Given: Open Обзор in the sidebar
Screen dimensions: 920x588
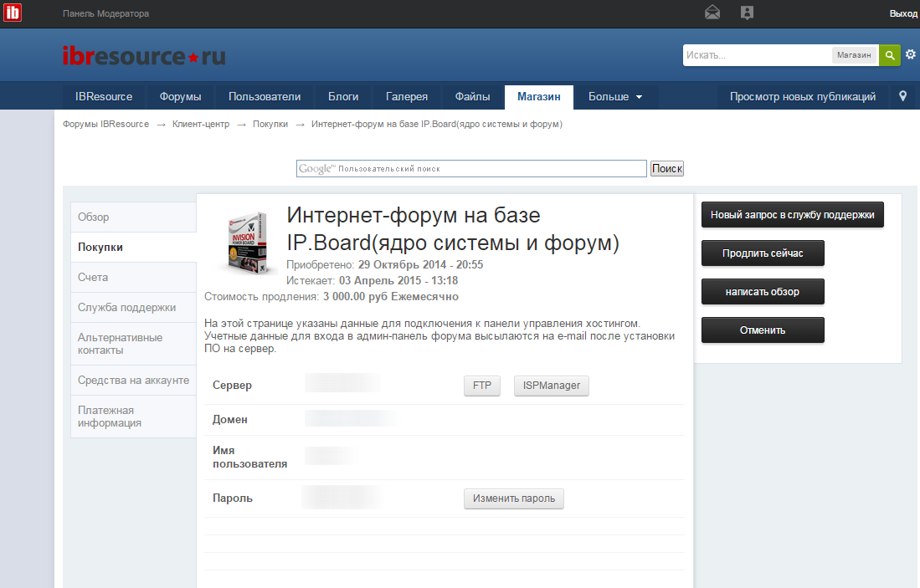Looking at the screenshot, I should [x=134, y=217].
